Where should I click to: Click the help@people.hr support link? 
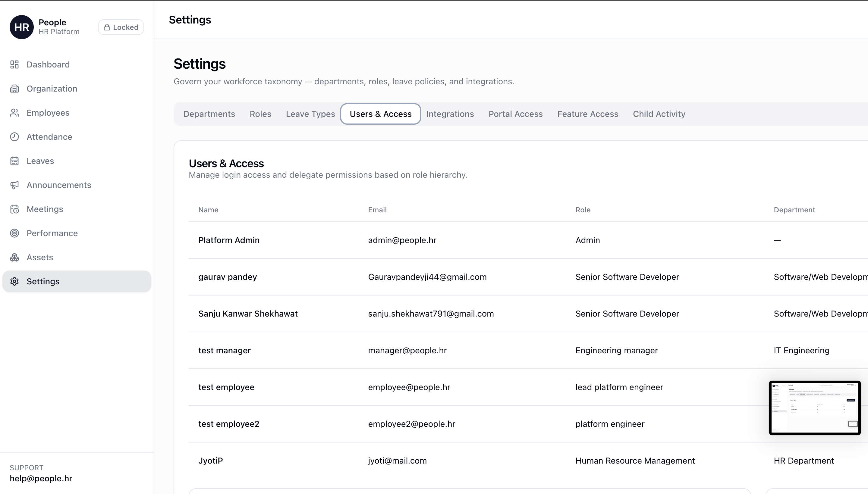point(41,478)
